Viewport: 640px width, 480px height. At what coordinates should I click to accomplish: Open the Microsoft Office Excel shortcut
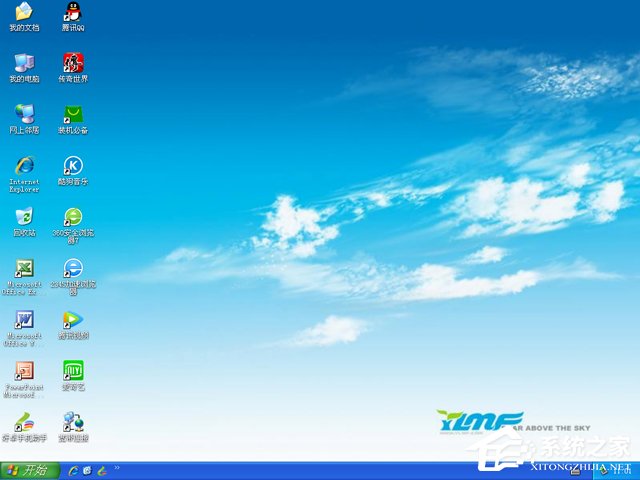click(24, 268)
